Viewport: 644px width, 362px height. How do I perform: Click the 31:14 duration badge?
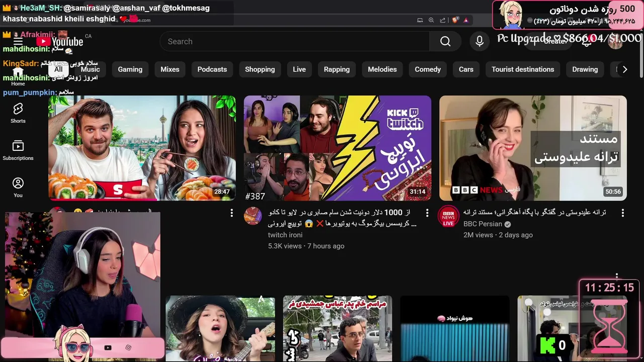417,192
